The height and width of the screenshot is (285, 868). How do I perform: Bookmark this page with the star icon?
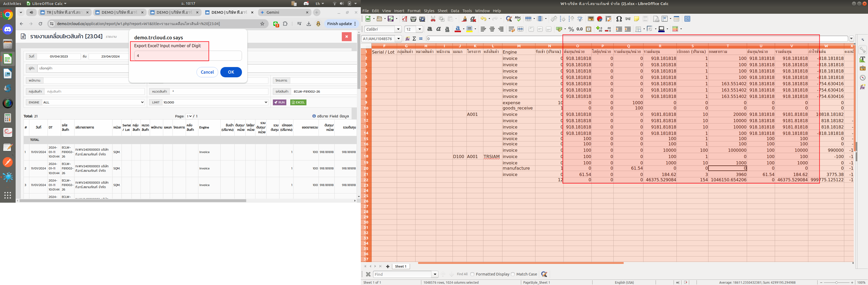coord(263,24)
